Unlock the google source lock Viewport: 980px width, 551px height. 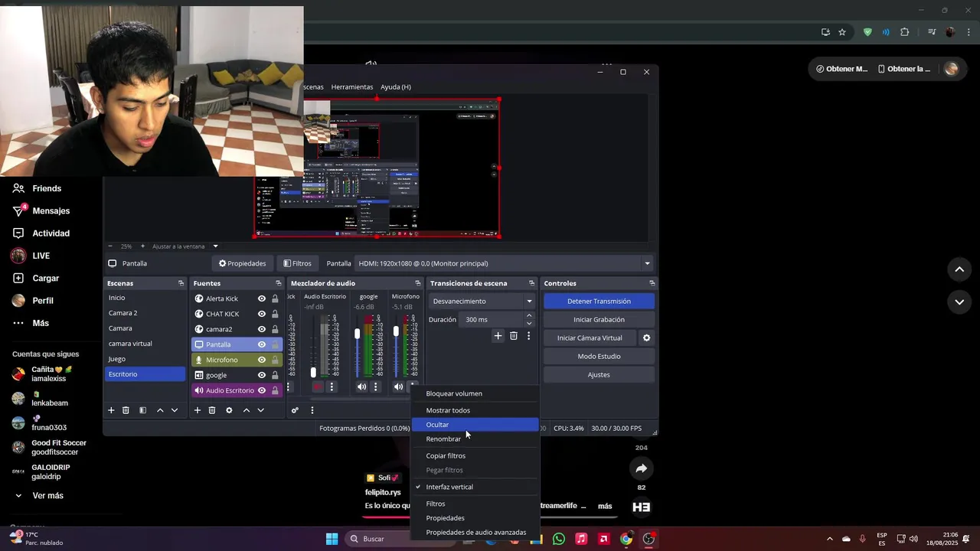tap(275, 375)
